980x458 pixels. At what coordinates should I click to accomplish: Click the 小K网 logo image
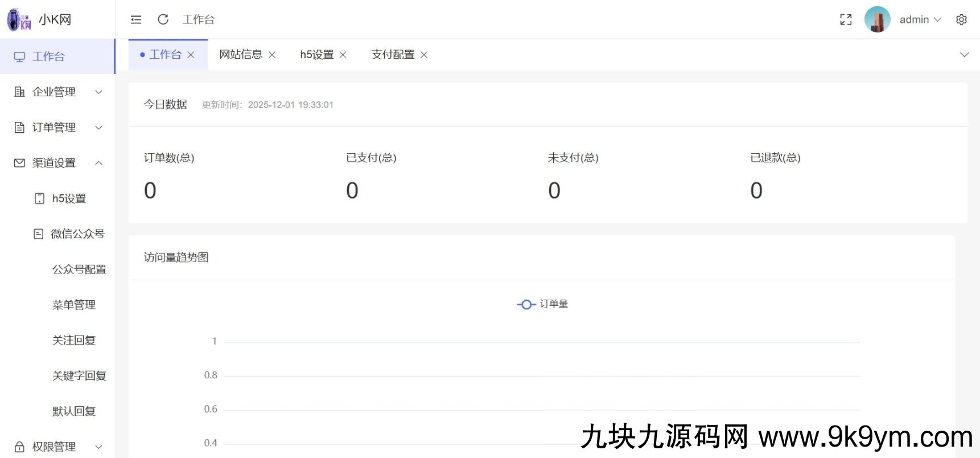pos(19,19)
